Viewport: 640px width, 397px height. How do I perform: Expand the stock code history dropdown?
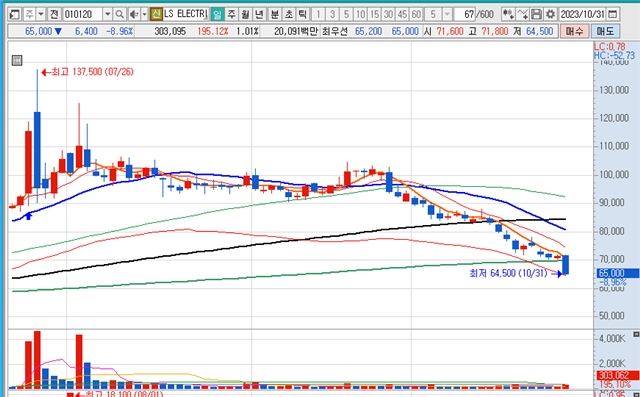click(x=107, y=15)
